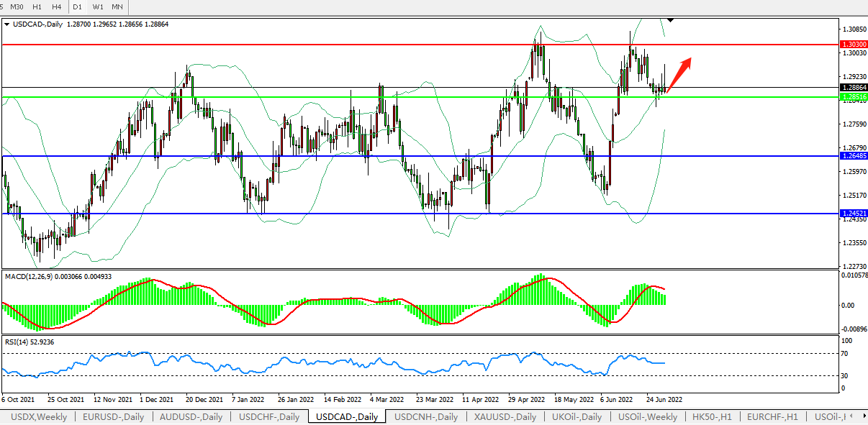Go to the UKOil-,Daily tab
The width and height of the screenshot is (868, 425).
tap(577, 416)
